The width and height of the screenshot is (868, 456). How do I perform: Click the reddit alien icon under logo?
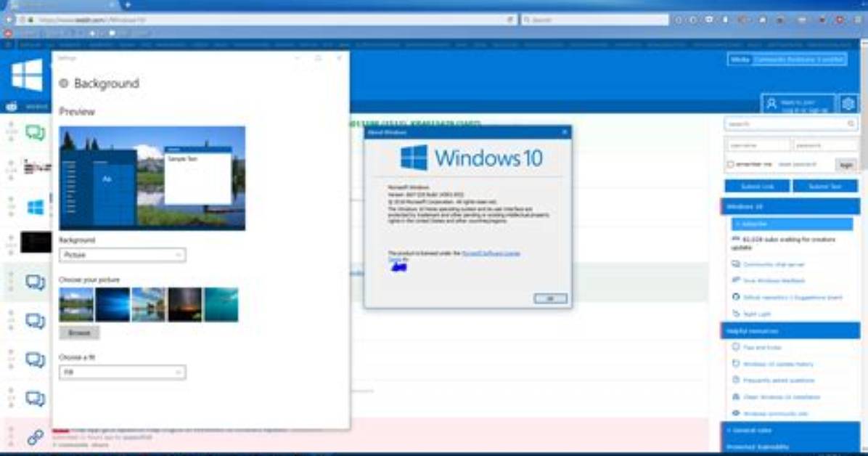pos(12,107)
